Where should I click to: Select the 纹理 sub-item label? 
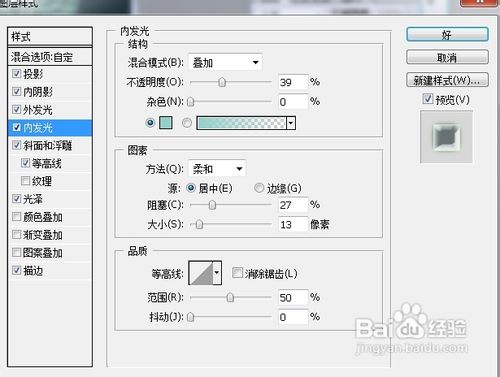(x=42, y=181)
